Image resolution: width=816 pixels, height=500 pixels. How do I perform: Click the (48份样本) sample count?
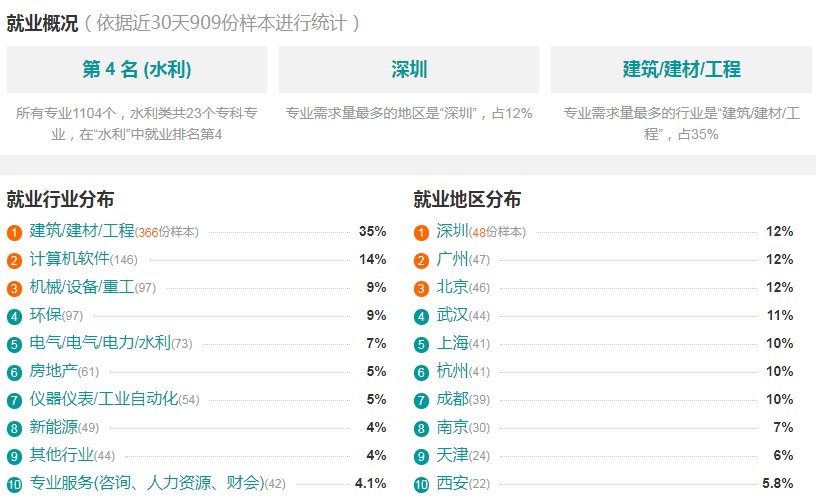coord(498,232)
